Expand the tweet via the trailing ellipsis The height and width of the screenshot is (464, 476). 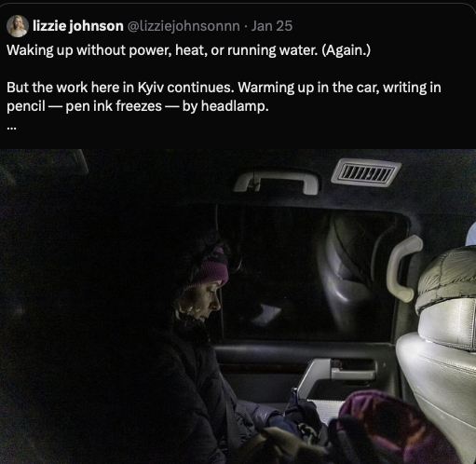tap(11, 127)
